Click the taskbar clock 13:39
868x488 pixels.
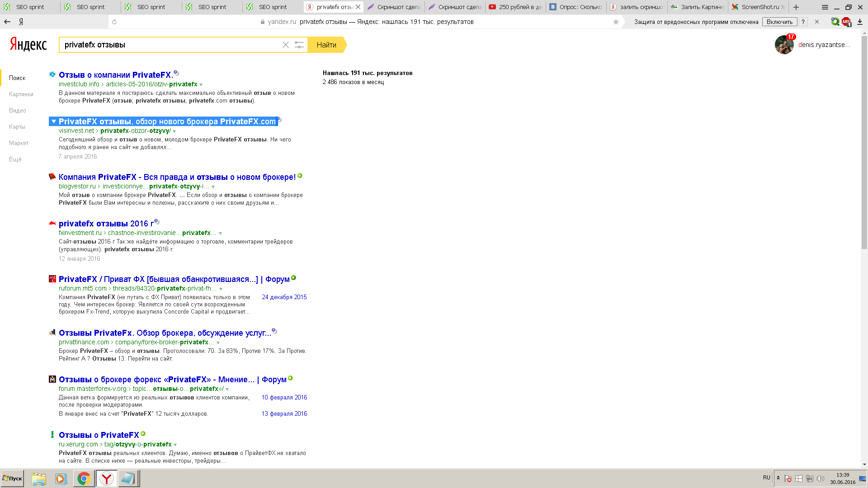click(x=843, y=475)
